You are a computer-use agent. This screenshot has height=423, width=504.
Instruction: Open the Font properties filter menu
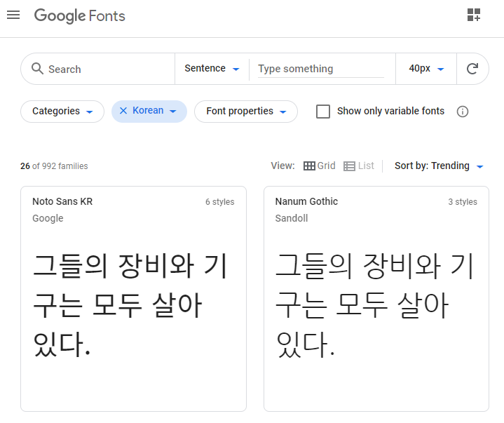tap(246, 112)
